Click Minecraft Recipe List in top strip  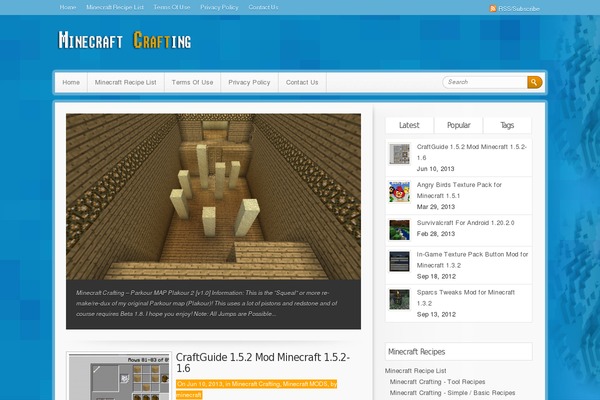115,7
